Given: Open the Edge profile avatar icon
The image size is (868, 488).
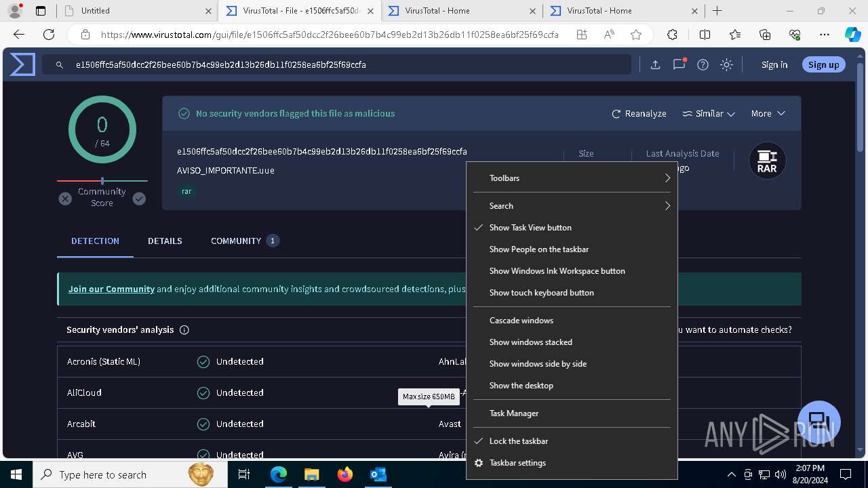Looking at the screenshot, I should point(14,11).
